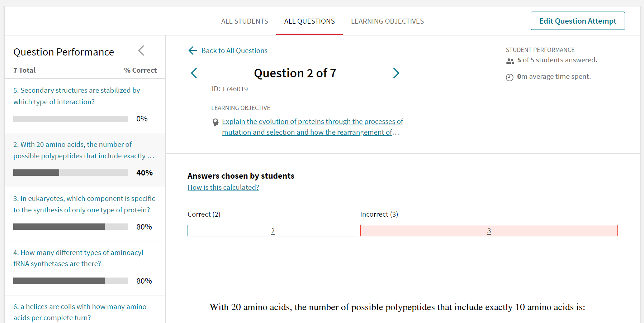This screenshot has height=323, width=644.
Task: Open question 3 about eukaryote protein synthesis
Action: [x=84, y=204]
